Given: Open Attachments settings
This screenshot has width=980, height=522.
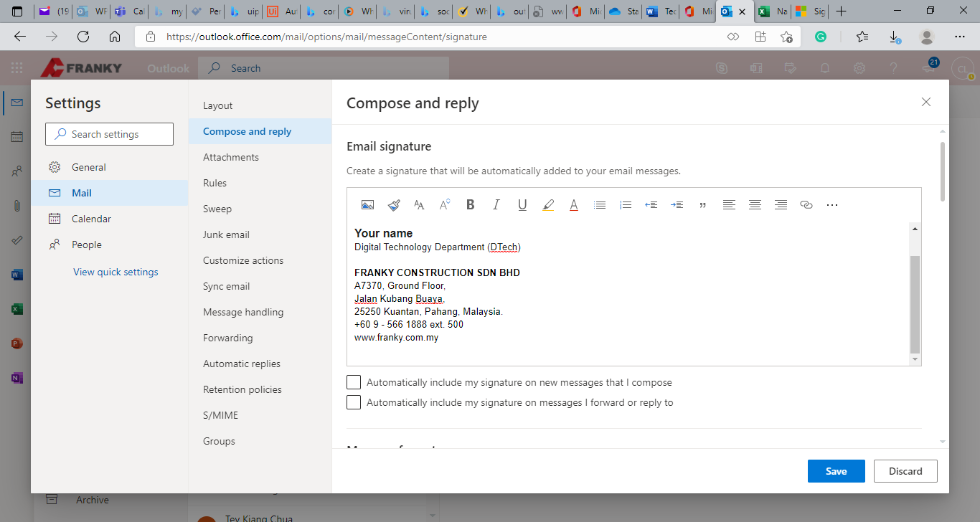Looking at the screenshot, I should coord(260,157).
